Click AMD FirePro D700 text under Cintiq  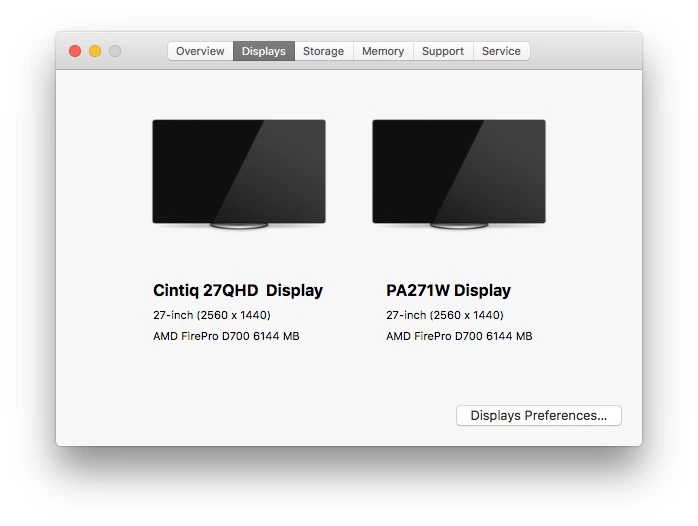226,336
